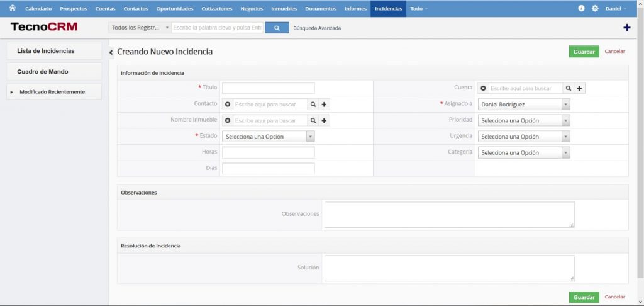Click the blue plus quick-create icon
This screenshot has height=306, width=644.
[x=626, y=28]
